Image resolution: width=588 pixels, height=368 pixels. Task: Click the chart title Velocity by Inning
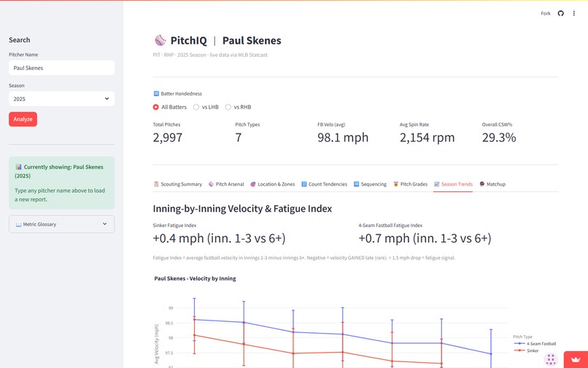point(195,279)
